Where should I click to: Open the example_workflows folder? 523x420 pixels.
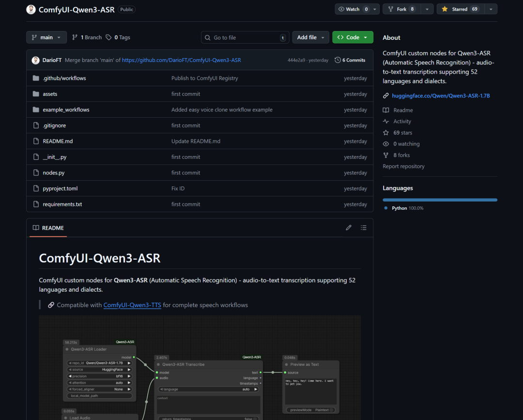pyautogui.click(x=66, y=110)
